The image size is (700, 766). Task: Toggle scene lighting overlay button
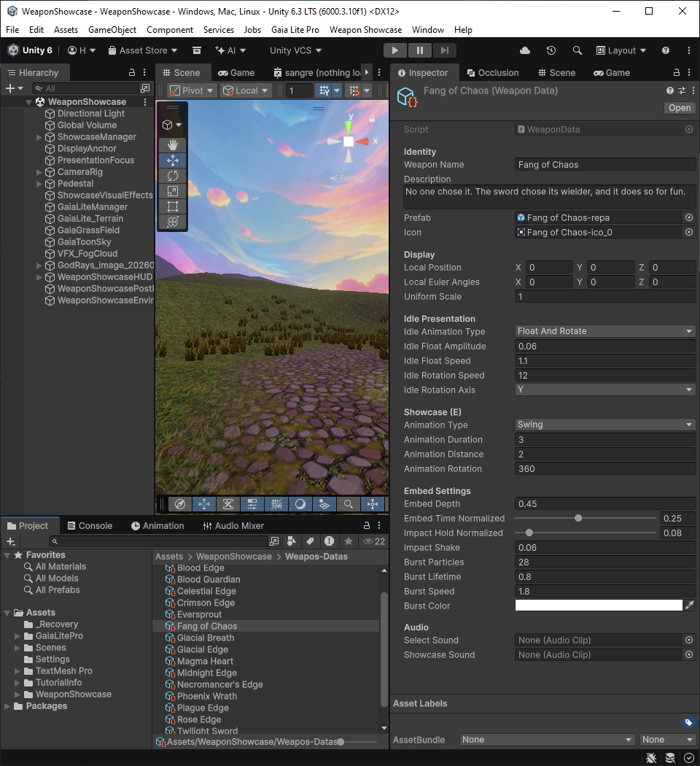(x=300, y=504)
